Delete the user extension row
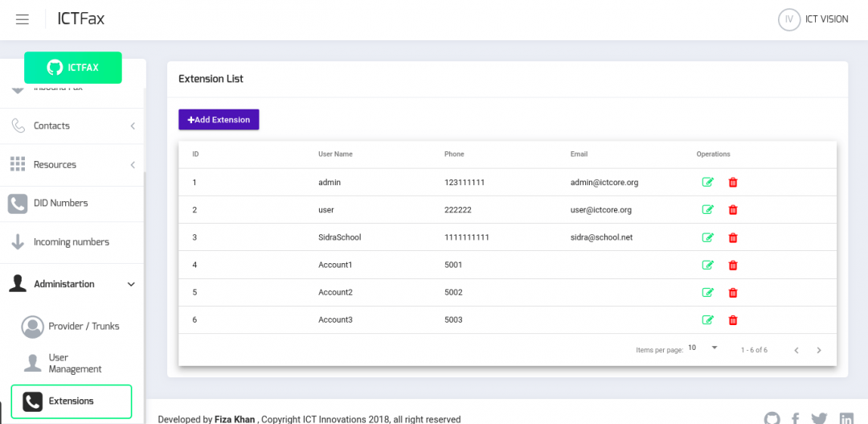Viewport: 868px width, 424px height. click(x=732, y=210)
